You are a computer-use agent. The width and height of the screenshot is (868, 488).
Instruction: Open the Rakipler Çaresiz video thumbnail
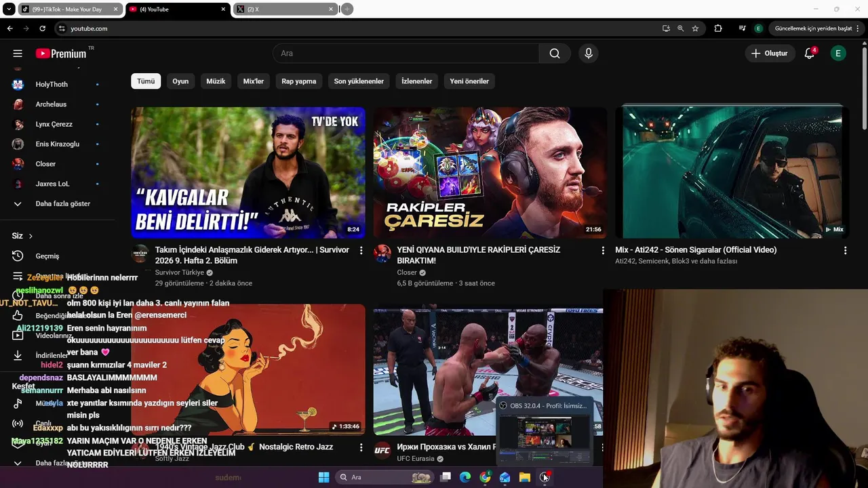click(x=490, y=172)
